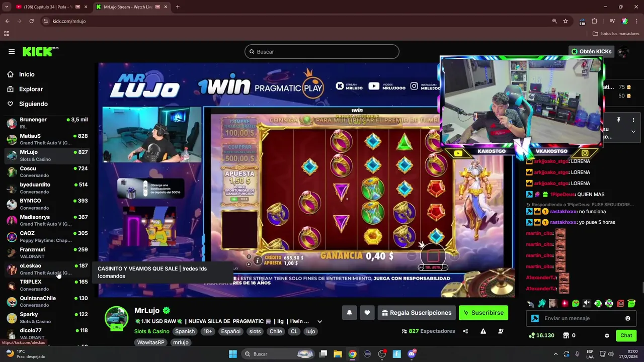Report the stream using the warning triangle icon
The width and height of the screenshot is (644, 362).
[483, 331]
